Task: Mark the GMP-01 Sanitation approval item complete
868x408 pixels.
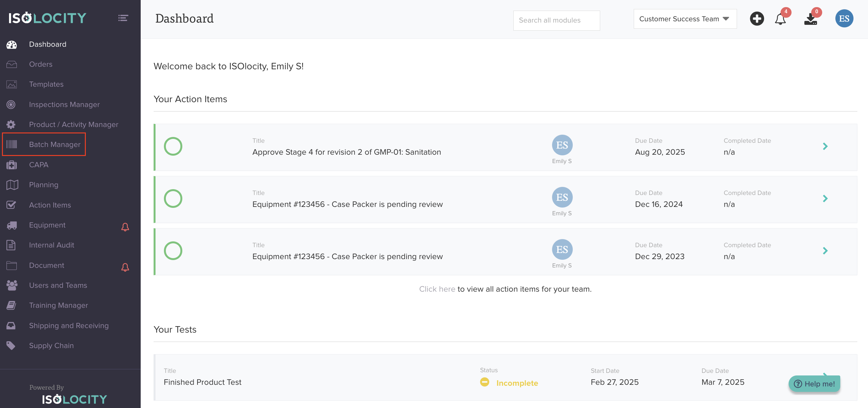Action: coord(173,146)
